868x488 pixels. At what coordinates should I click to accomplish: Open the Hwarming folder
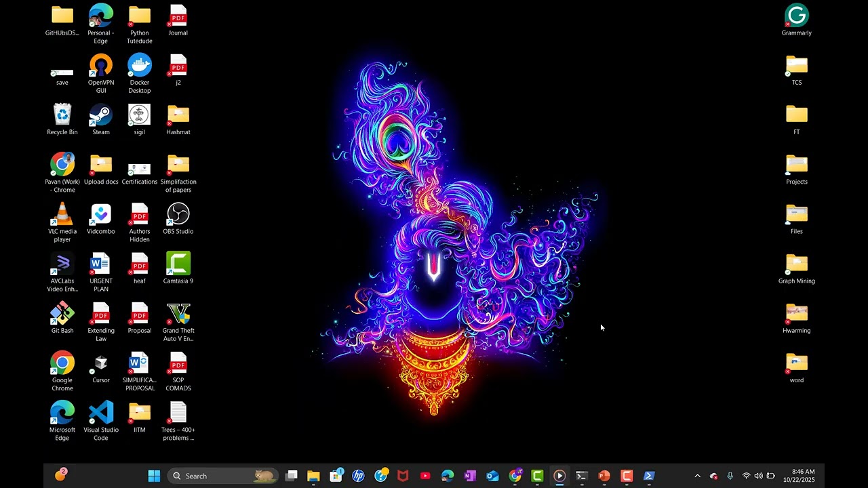tap(797, 313)
